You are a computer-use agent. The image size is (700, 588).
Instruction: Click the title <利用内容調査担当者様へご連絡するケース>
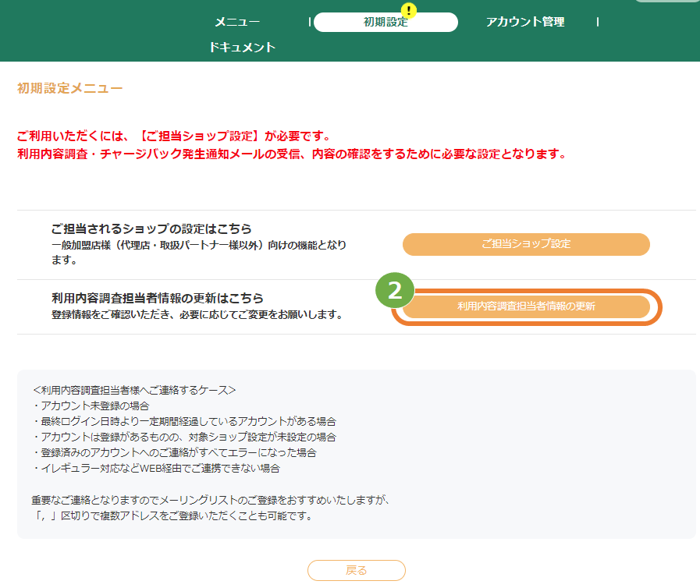click(x=134, y=390)
